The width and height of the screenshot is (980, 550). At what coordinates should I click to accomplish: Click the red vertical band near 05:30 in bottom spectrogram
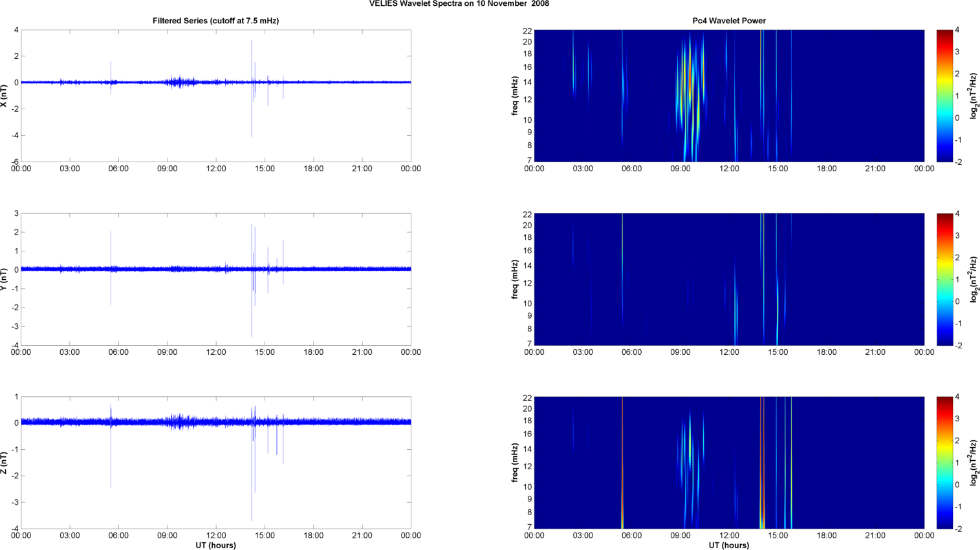coord(622,463)
